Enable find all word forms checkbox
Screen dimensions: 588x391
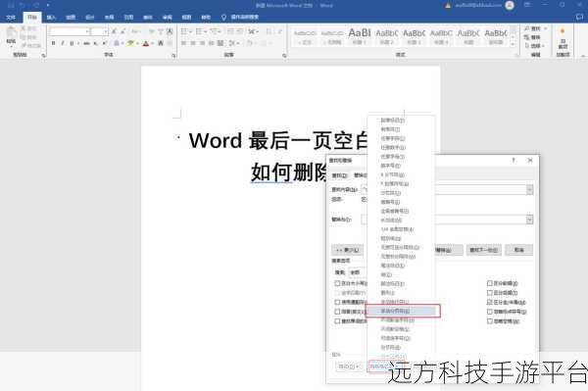(337, 320)
